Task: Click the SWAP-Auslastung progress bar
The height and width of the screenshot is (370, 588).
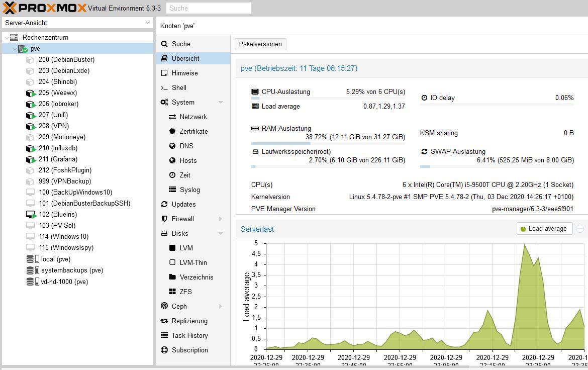Action: (x=497, y=166)
